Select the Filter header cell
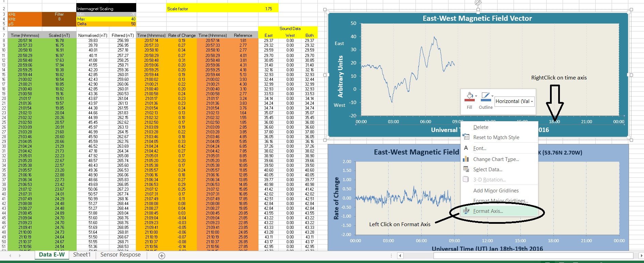This screenshot has width=644, height=263. tap(59, 14)
